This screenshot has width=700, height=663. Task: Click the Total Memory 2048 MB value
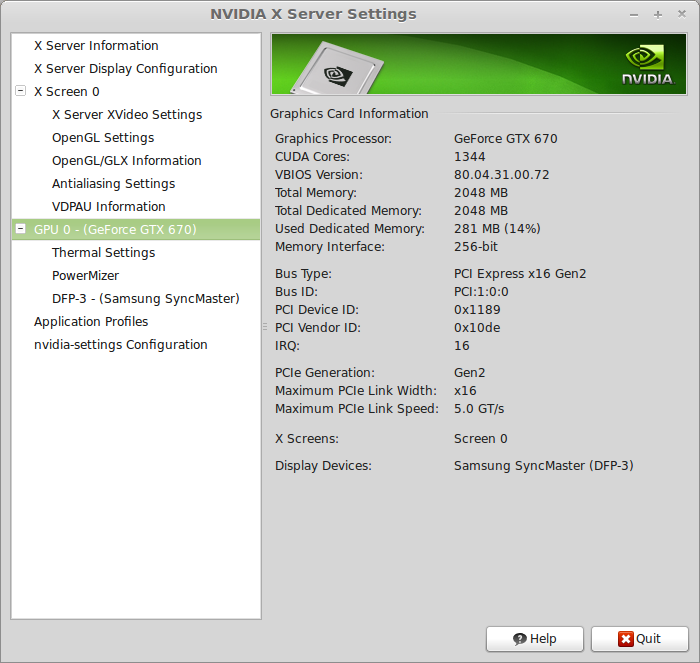point(481,193)
